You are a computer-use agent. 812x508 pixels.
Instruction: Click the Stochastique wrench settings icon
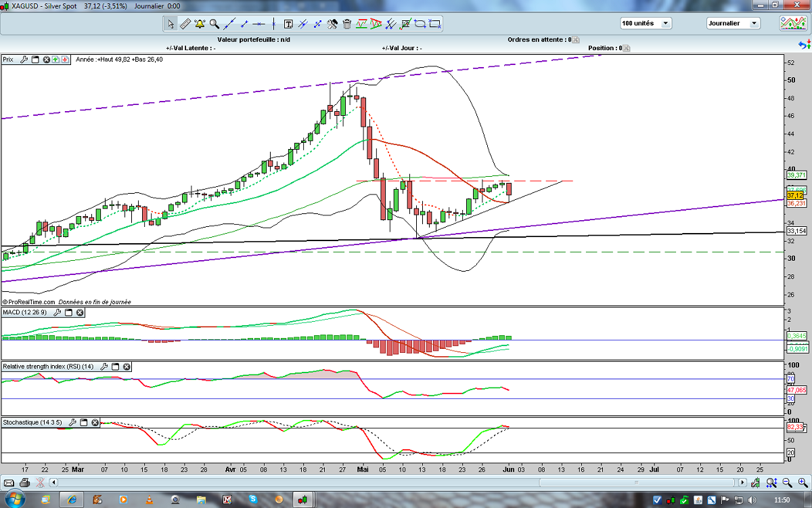click(x=73, y=423)
